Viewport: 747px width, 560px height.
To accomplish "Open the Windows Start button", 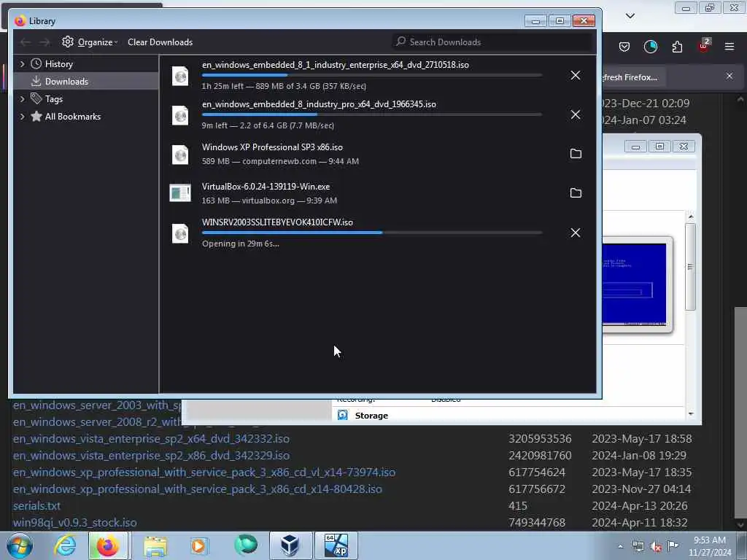I will tap(19, 545).
